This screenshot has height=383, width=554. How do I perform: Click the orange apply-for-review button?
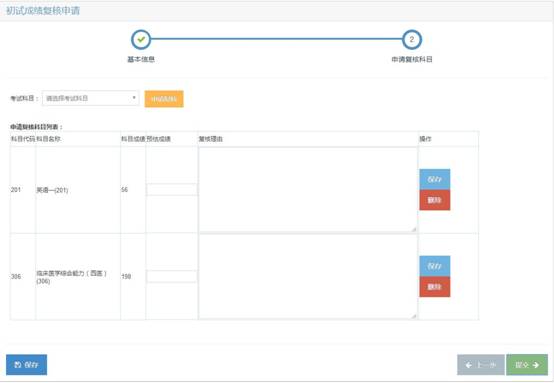tap(164, 99)
